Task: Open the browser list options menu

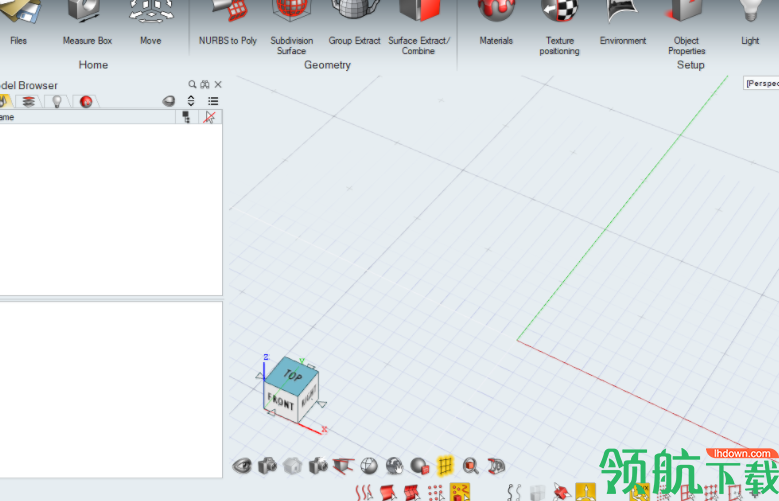Action: pyautogui.click(x=213, y=101)
